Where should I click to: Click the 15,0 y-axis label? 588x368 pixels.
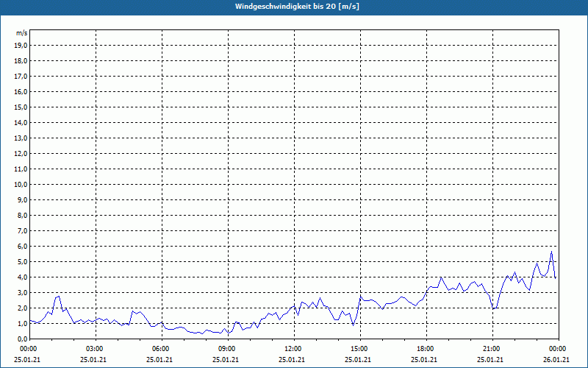(21, 107)
